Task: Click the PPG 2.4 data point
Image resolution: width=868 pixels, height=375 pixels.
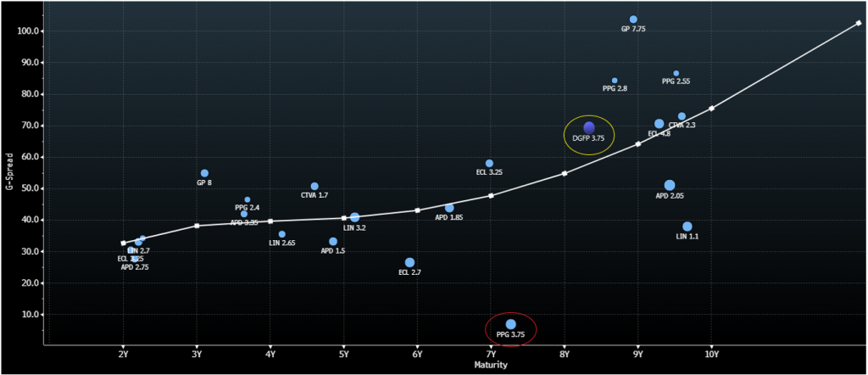Action: click(248, 200)
